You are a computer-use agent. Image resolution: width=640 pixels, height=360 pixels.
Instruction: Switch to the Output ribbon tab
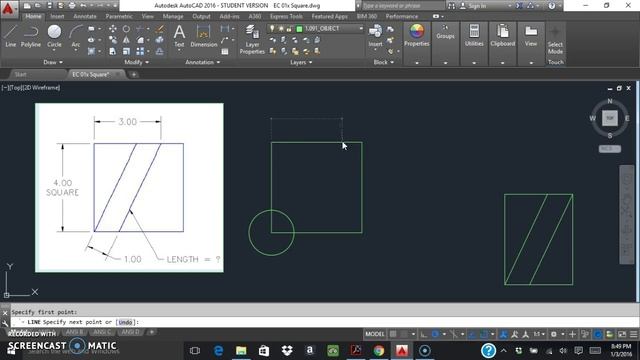201,16
